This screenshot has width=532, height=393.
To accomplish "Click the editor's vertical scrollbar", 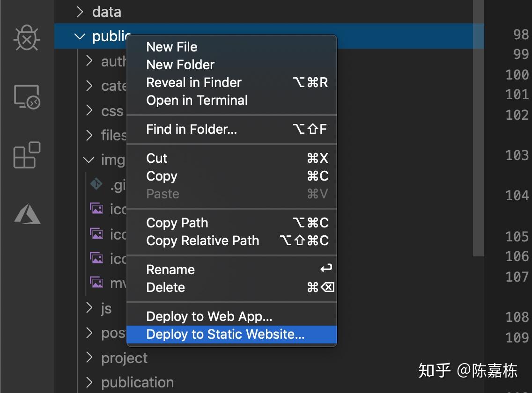I will [x=477, y=140].
